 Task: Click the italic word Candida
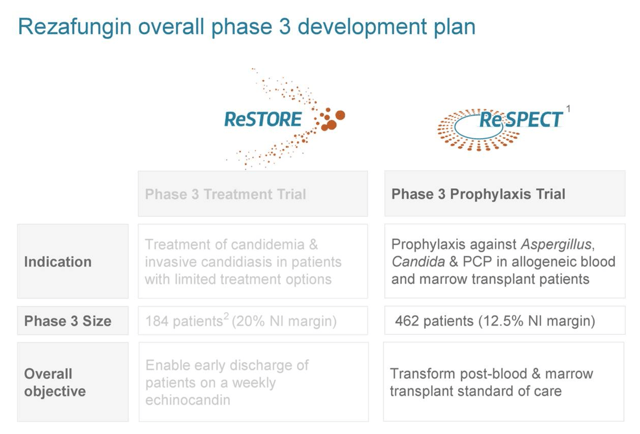coord(418,261)
